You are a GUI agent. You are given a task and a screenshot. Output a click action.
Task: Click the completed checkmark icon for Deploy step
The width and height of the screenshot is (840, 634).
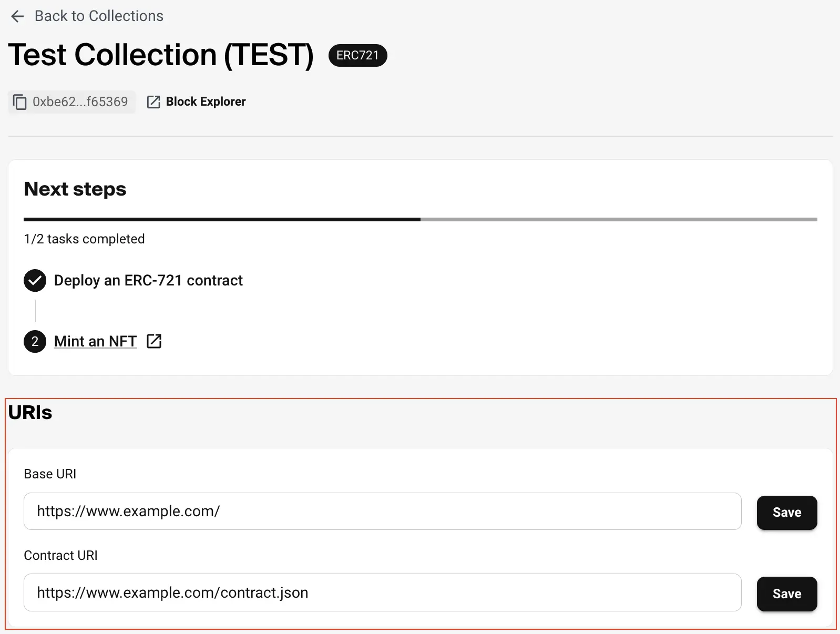tap(35, 281)
